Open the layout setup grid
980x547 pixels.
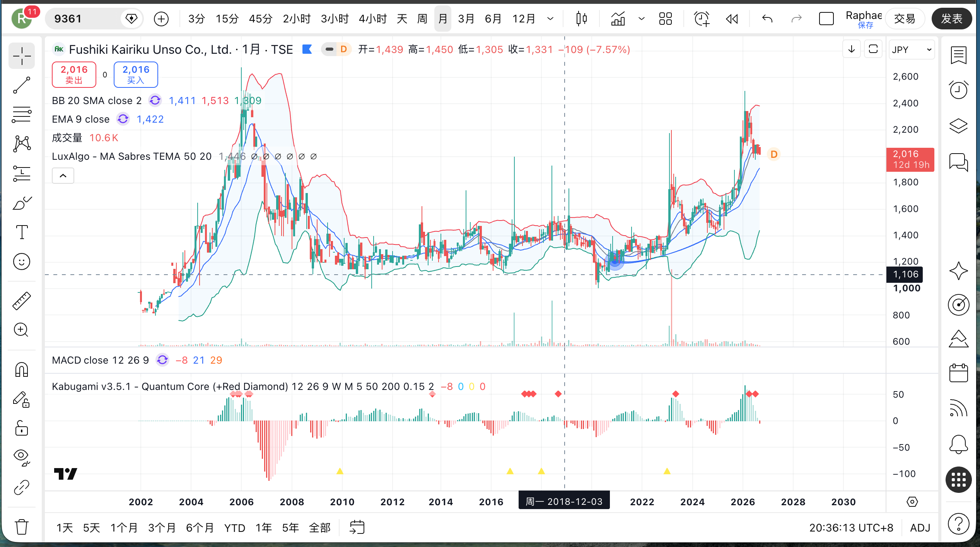[666, 19]
